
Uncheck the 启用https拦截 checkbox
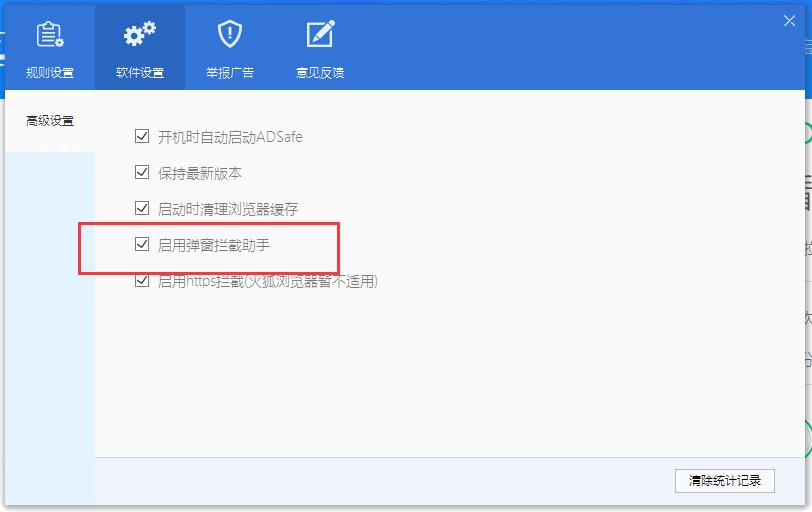pos(142,281)
